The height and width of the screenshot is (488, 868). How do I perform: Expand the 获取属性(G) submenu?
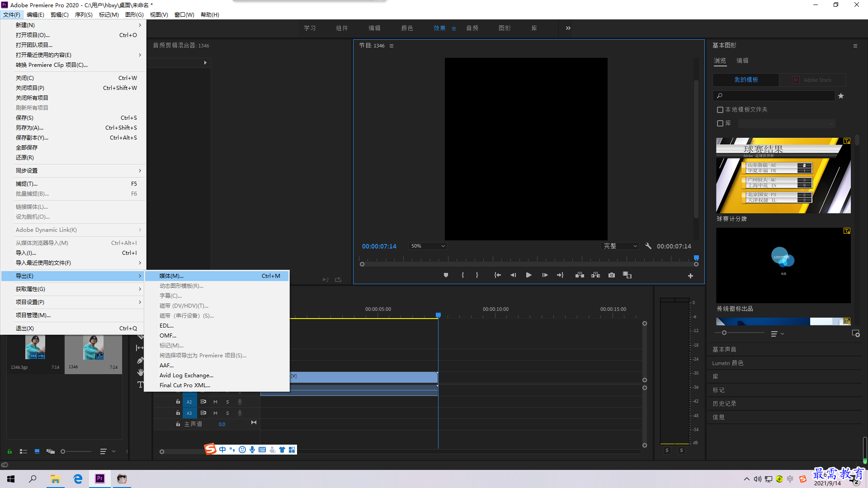tap(73, 289)
